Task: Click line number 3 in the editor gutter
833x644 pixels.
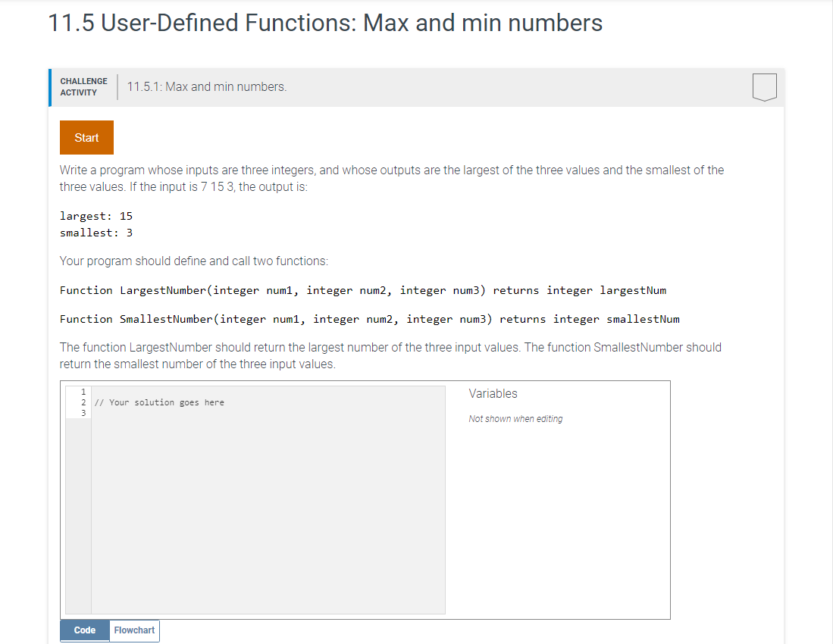Action: [82, 413]
